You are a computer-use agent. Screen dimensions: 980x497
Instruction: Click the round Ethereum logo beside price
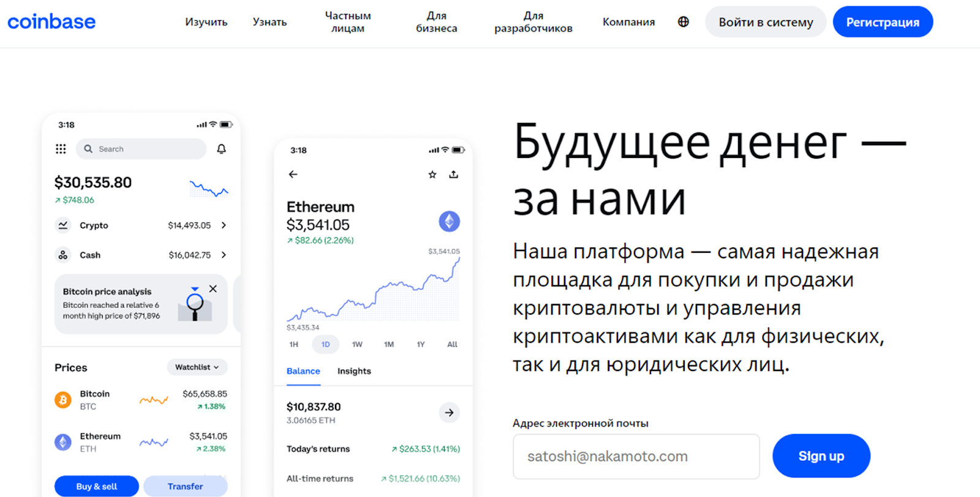(x=450, y=222)
